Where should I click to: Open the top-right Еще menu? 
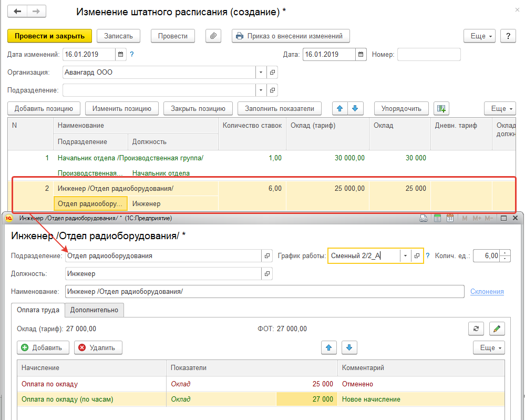coord(479,36)
